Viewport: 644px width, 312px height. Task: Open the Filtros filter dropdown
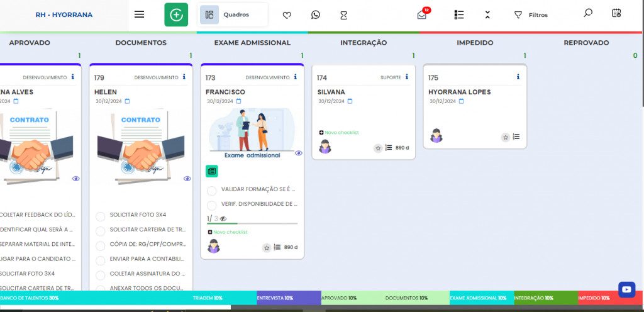point(531,15)
